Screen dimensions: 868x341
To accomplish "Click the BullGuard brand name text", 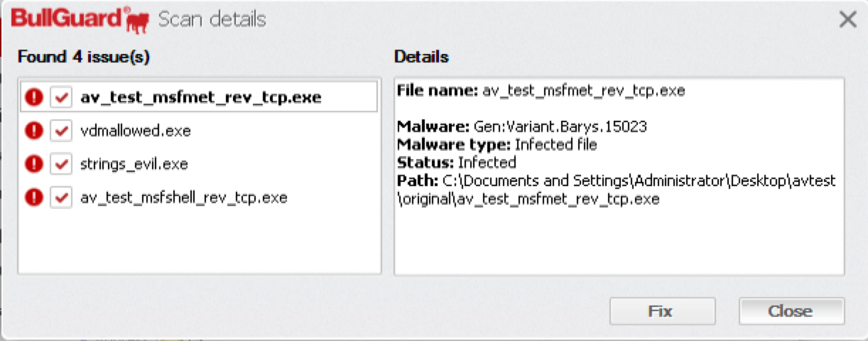I will [66, 18].
